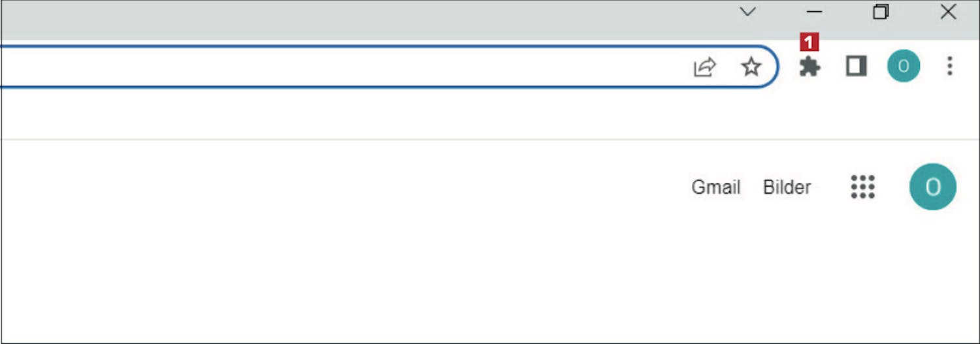Close the Chrome window
980x344 pixels.
coord(948,12)
